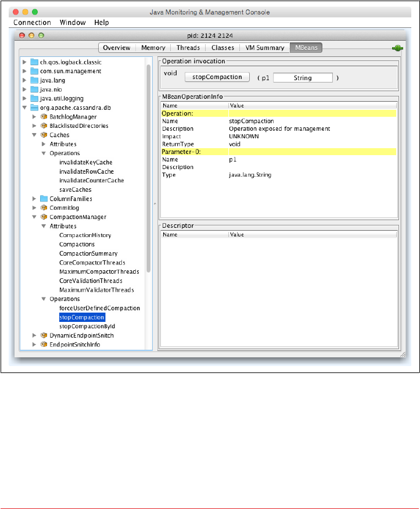Click the org.apache.cassandra.db open folder icon
The width and height of the screenshot is (420, 509).
pos(34,107)
